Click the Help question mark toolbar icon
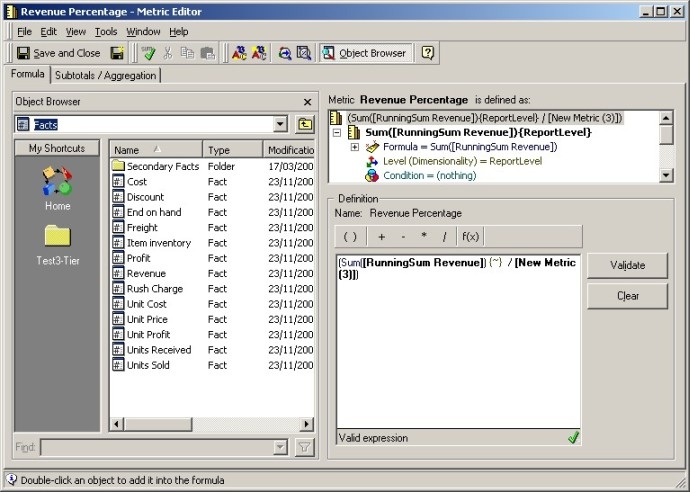 [x=427, y=53]
